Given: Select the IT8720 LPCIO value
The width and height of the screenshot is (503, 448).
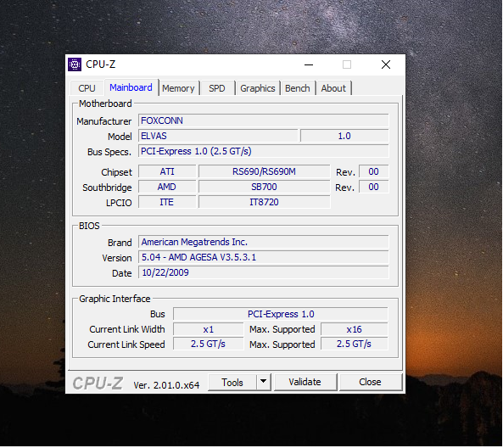Looking at the screenshot, I should tap(264, 202).
